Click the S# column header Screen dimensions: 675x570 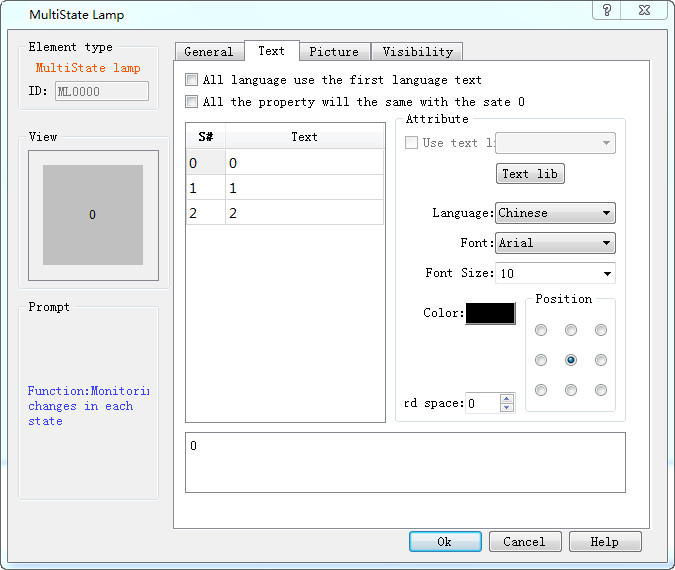206,136
